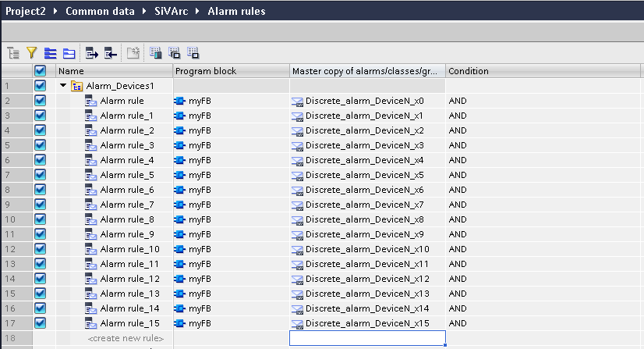Click the arrow after Project2 in breadcrumb
The width and height of the screenshot is (644, 349).
55,11
